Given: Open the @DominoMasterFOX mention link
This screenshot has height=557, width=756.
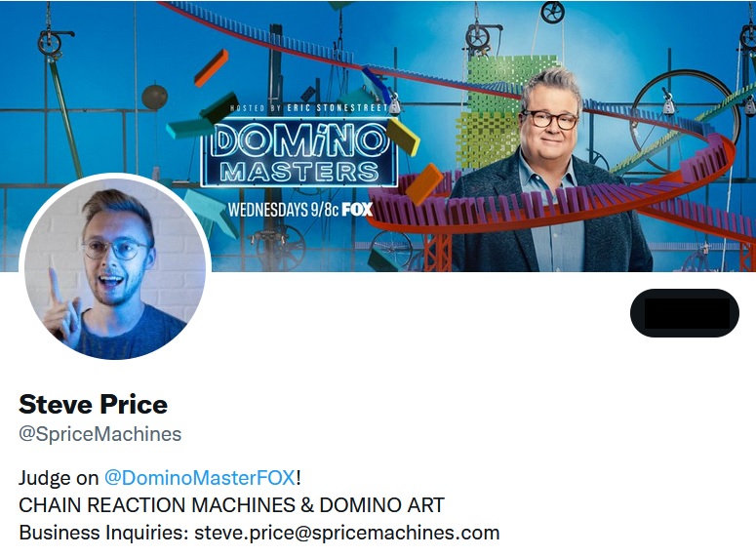Looking at the screenshot, I should point(200,478).
